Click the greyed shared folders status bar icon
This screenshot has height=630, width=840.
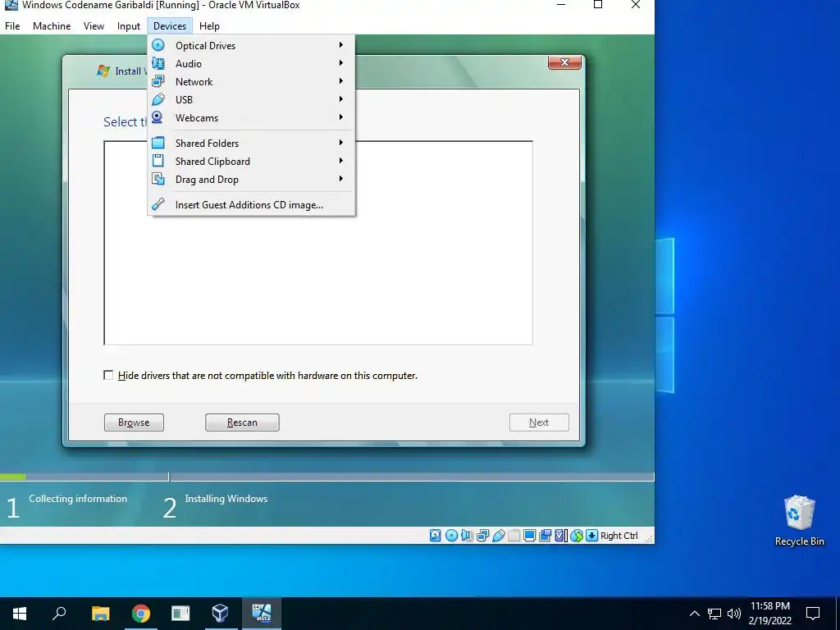click(x=514, y=535)
